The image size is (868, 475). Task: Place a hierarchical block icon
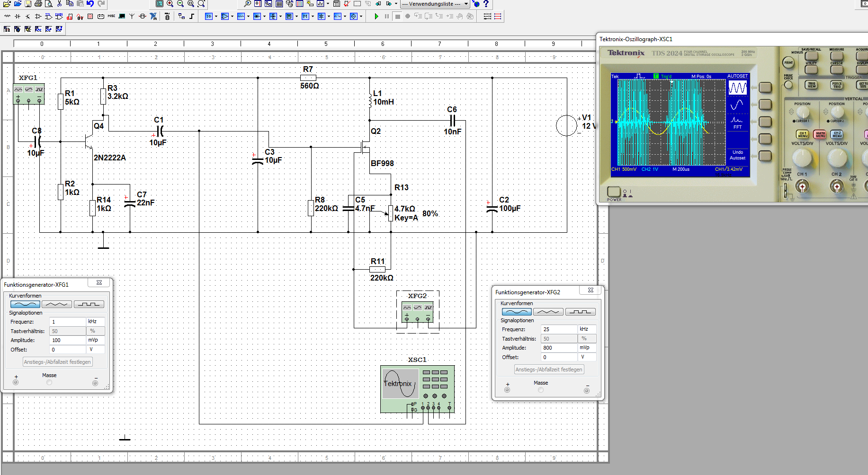pyautogui.click(x=181, y=16)
